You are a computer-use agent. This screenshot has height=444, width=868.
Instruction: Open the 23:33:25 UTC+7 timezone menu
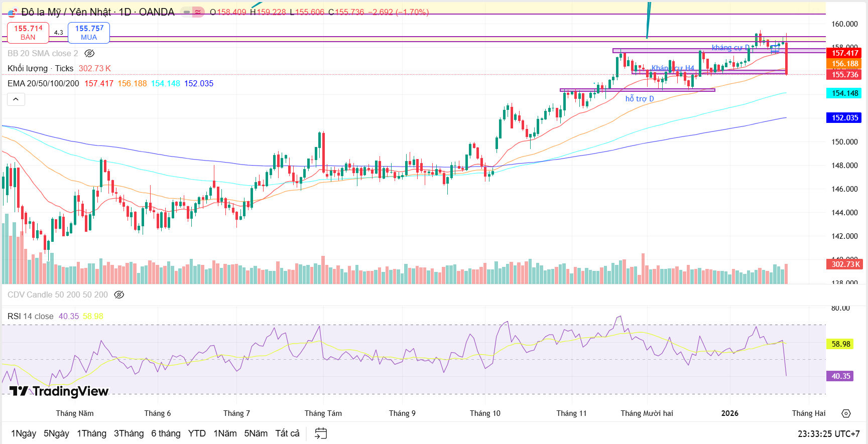click(x=828, y=433)
